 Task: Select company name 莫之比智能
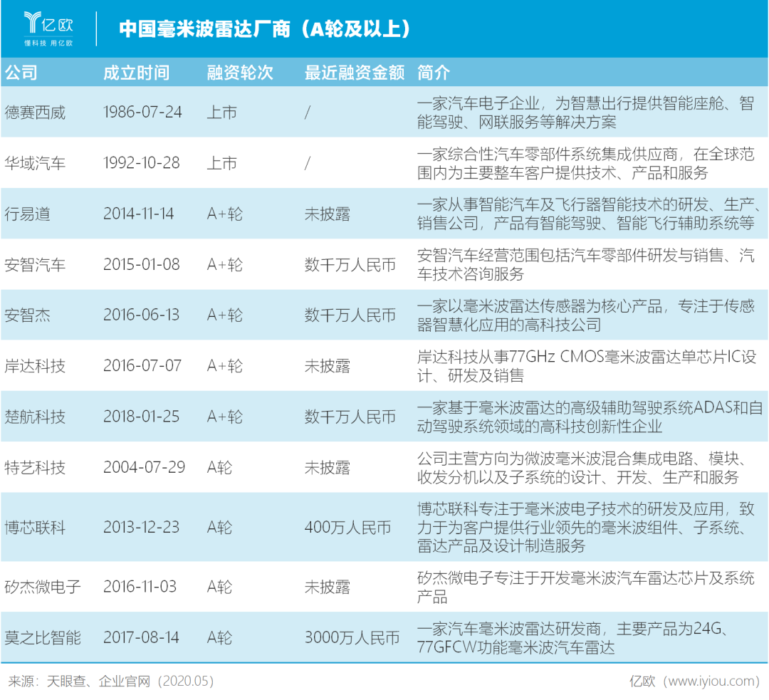pos(43,638)
